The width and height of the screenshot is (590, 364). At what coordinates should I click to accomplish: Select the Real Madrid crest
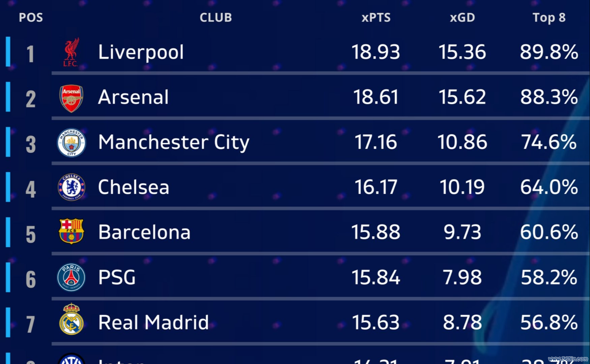[71, 320]
